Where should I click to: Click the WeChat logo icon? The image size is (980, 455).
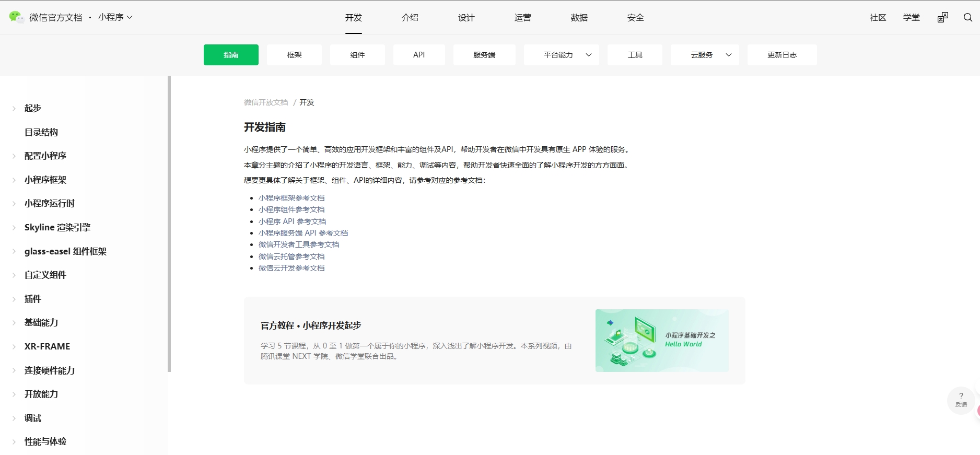(16, 17)
